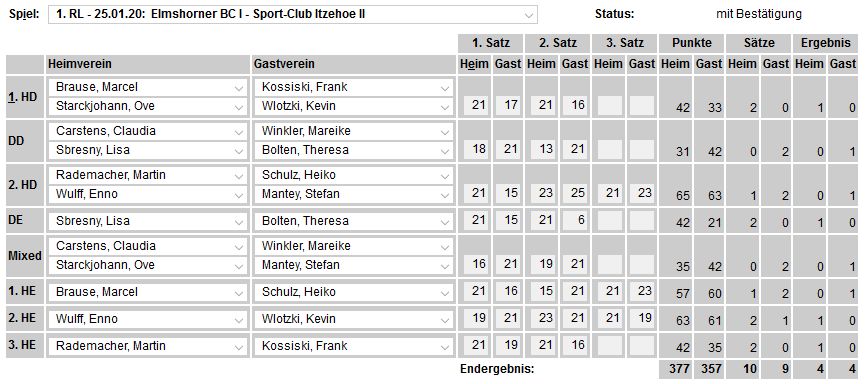Open the Wulff, Enno dropdown in 2. HD
865x384 pixels.
pos(148,194)
